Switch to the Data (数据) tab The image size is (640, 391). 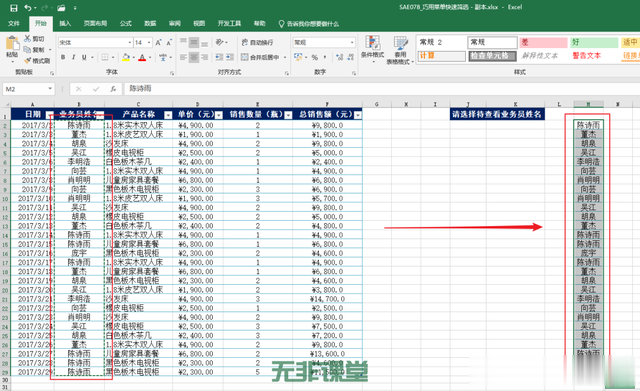pos(150,24)
